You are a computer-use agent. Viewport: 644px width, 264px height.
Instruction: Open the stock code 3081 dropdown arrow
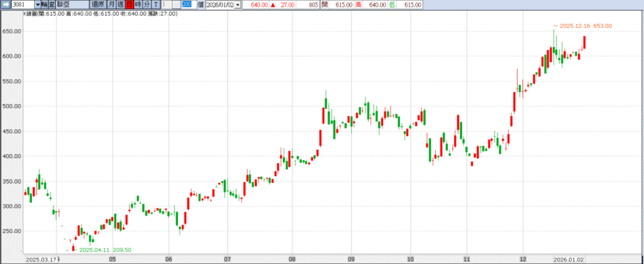pyautogui.click(x=38, y=4)
